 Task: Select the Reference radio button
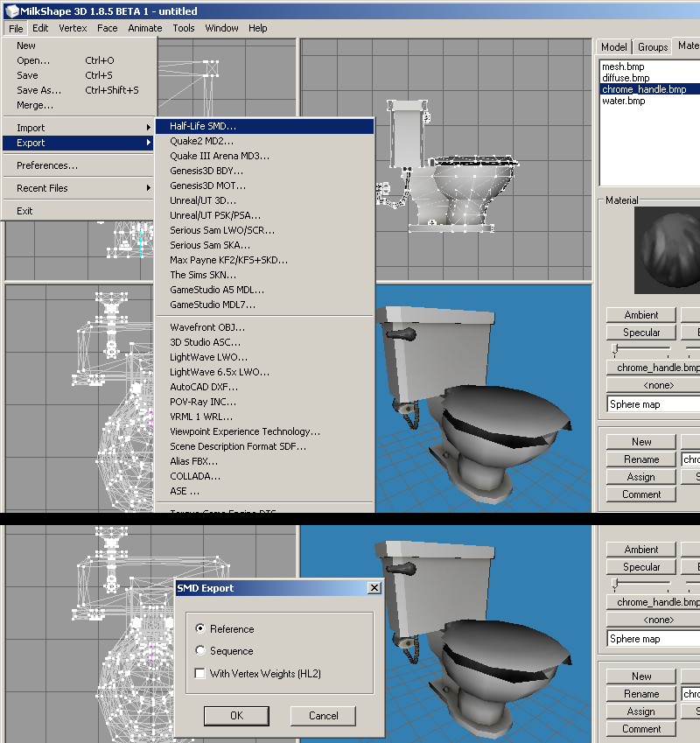200,629
